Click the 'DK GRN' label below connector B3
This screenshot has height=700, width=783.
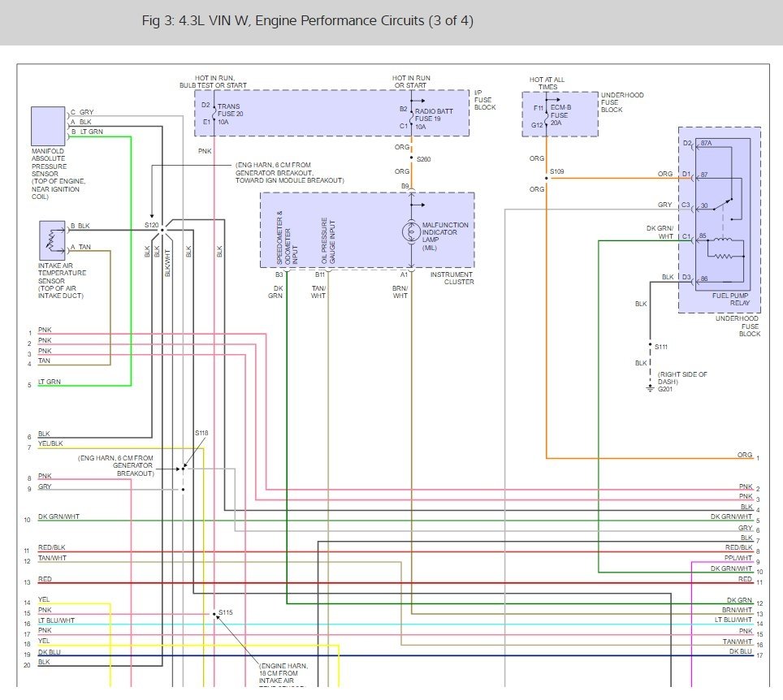(x=275, y=292)
